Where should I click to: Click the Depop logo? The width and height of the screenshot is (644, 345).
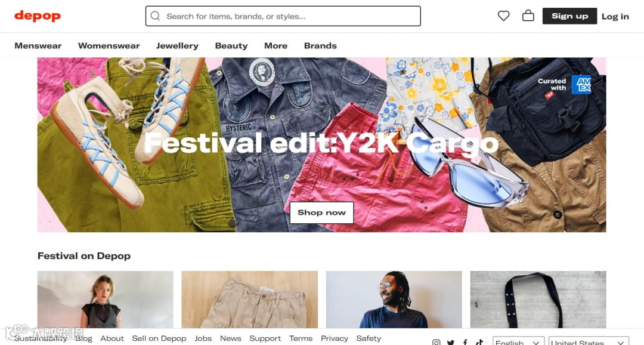click(38, 16)
